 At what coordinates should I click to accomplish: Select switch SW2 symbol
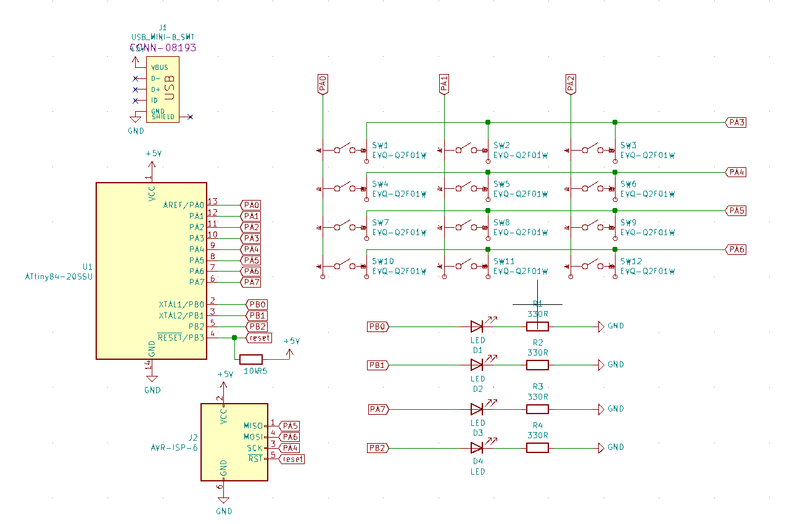click(464, 149)
